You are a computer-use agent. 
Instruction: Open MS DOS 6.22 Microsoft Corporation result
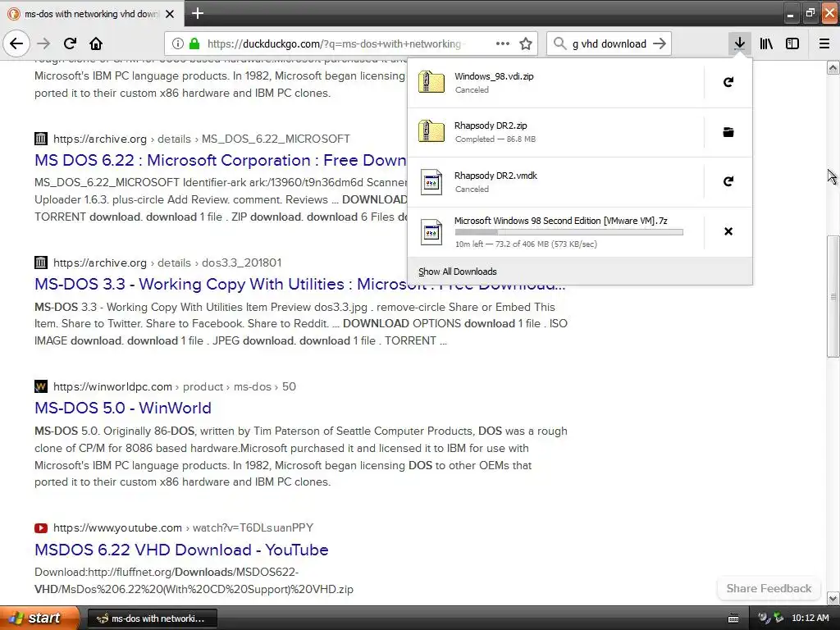point(220,160)
